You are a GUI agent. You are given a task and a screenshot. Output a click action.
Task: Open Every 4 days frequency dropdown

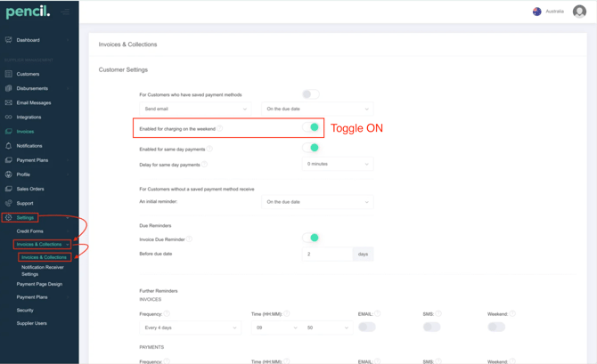pyautogui.click(x=191, y=328)
